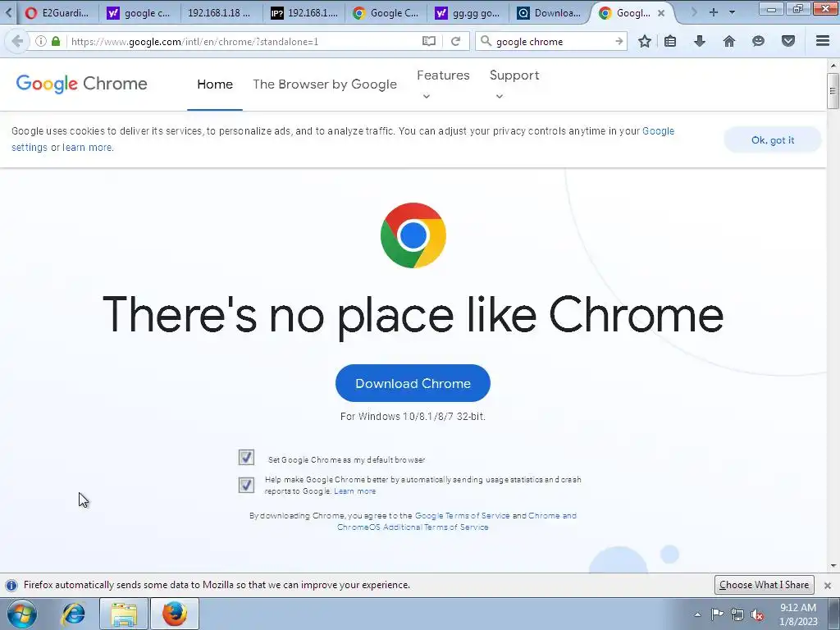The width and height of the screenshot is (840, 630).
Task: Select the Home navigation item
Action: (215, 84)
